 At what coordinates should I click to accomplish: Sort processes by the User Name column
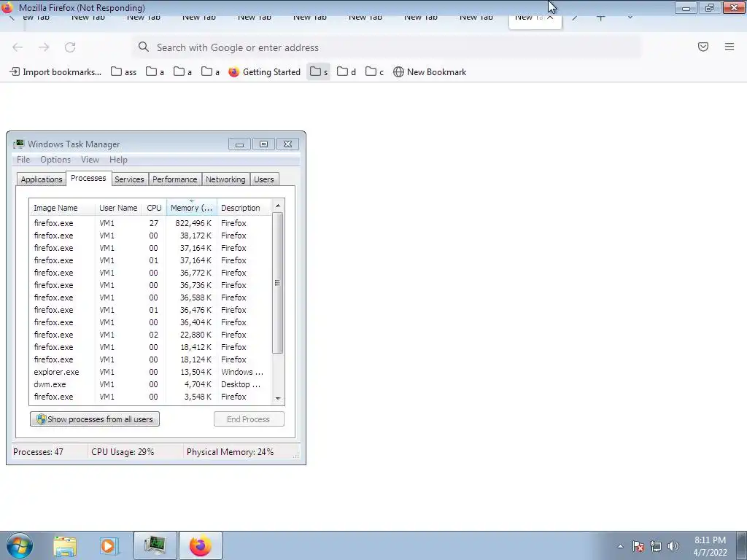[118, 208]
